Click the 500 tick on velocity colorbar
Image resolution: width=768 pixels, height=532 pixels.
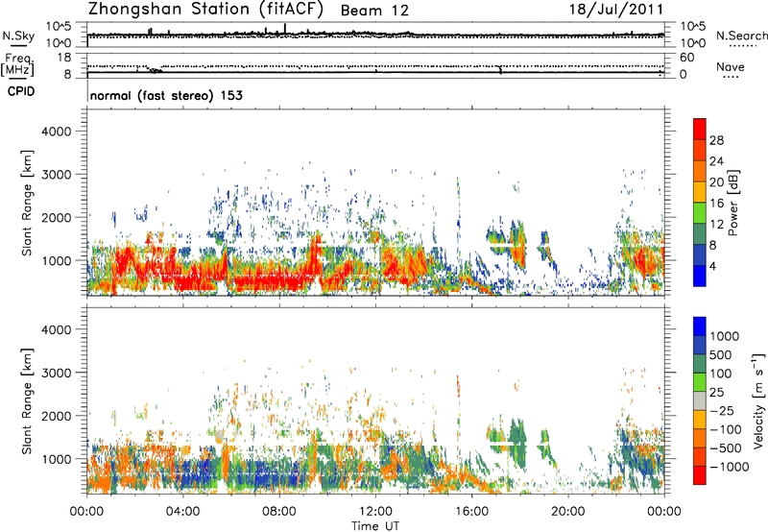(721, 355)
